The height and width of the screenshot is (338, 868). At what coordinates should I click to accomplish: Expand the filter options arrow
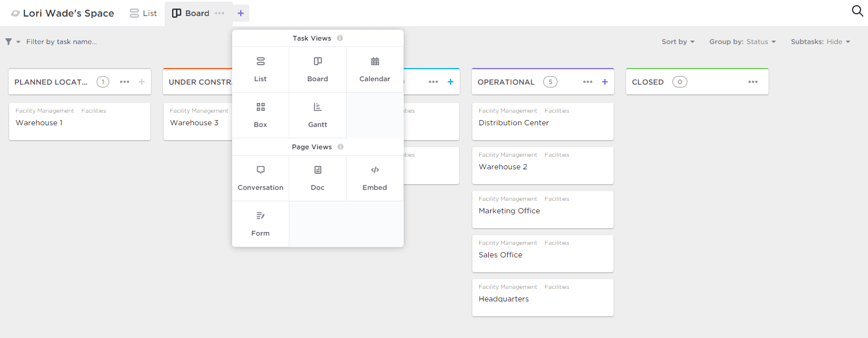(x=18, y=42)
